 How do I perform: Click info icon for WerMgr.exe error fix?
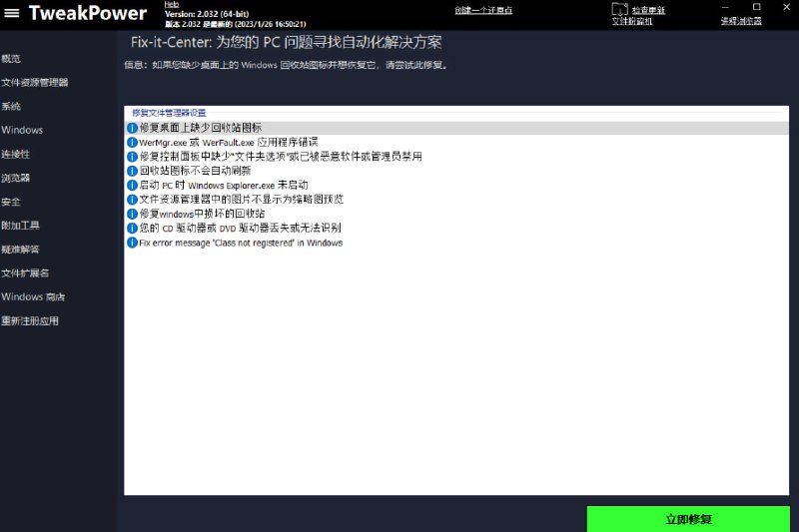[x=132, y=143]
